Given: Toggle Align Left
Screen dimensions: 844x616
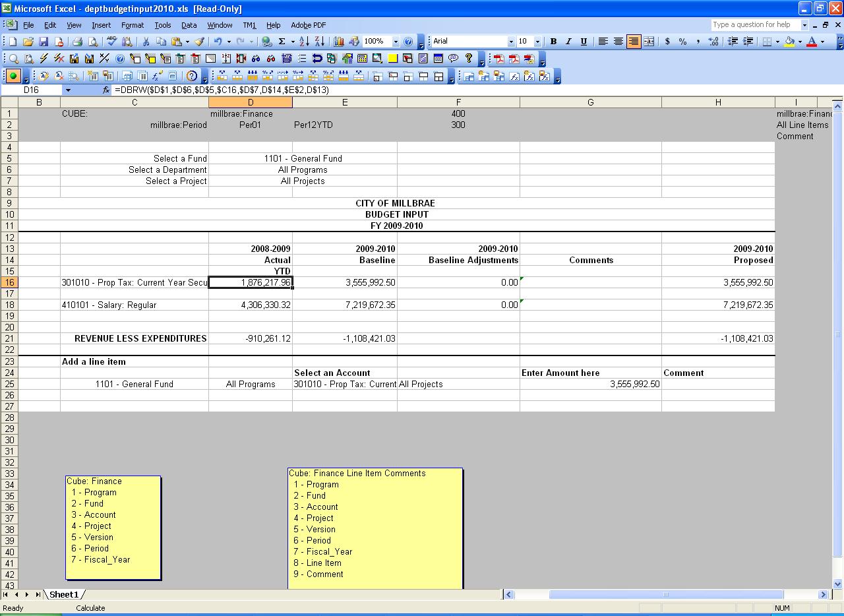Looking at the screenshot, I should click(603, 42).
